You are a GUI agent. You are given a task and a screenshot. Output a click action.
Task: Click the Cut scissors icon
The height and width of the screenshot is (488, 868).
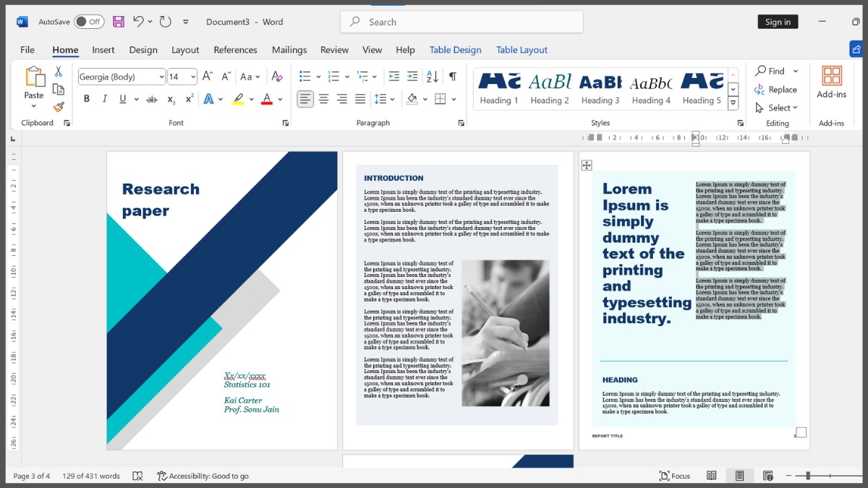pos(59,72)
